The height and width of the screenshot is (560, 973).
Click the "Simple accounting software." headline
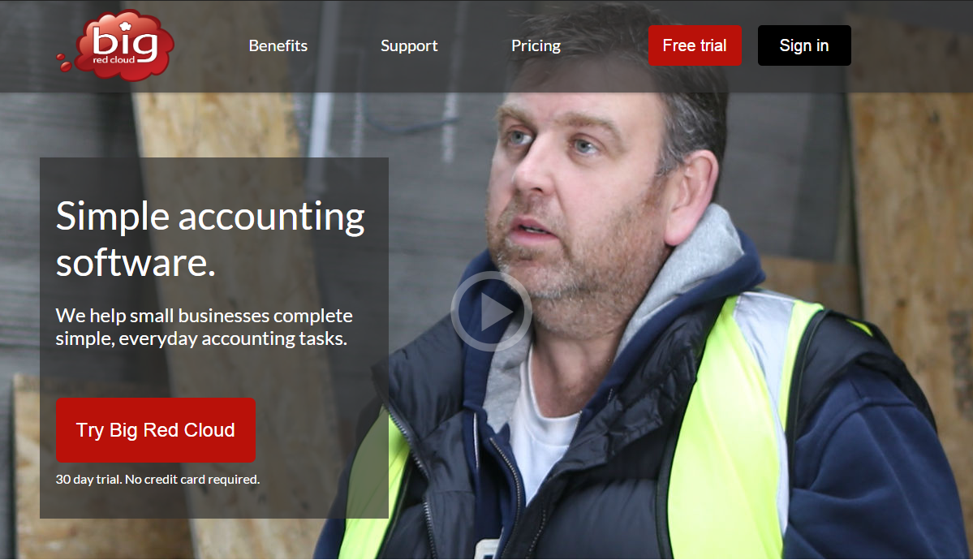[209, 239]
